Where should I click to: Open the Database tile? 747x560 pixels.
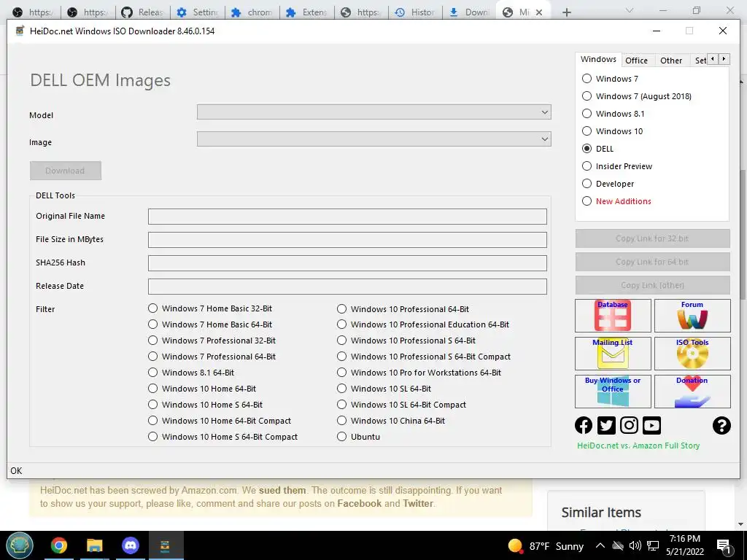[x=613, y=315]
